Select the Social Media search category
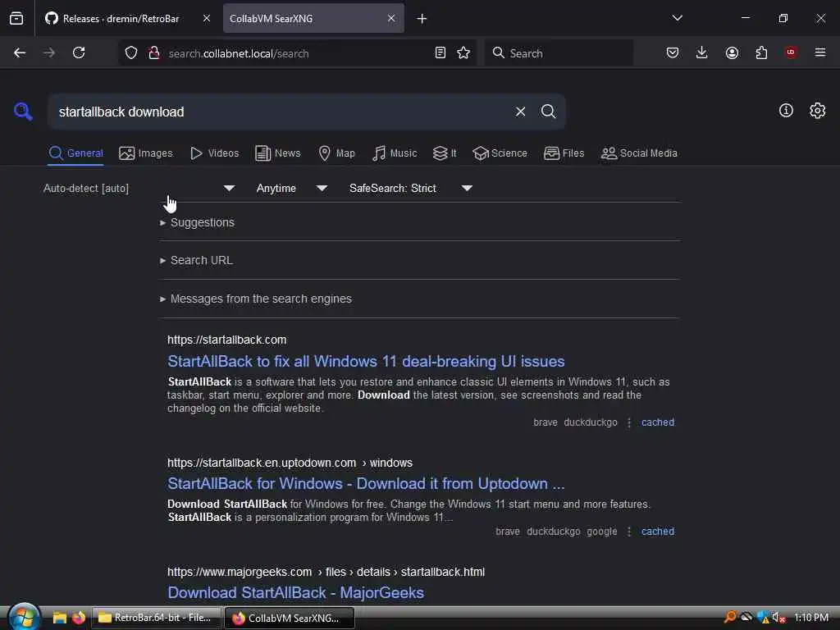The width and height of the screenshot is (840, 630). [639, 153]
